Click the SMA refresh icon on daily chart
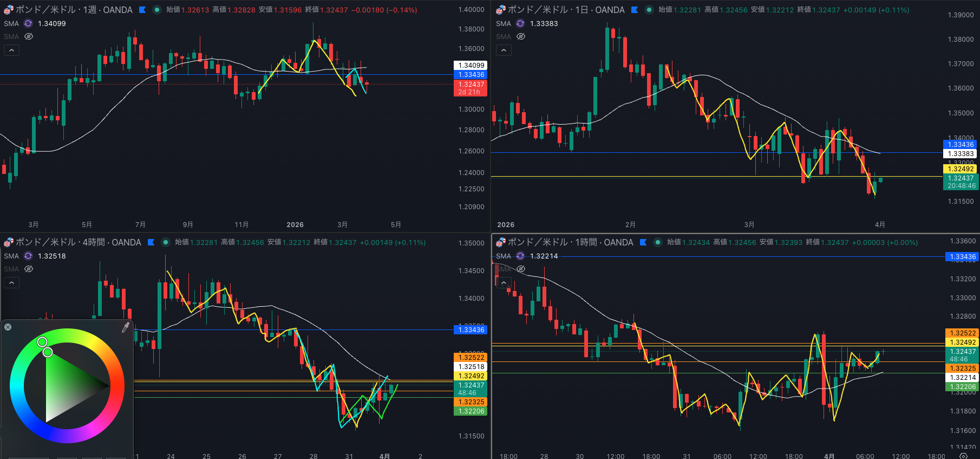 pyautogui.click(x=520, y=23)
